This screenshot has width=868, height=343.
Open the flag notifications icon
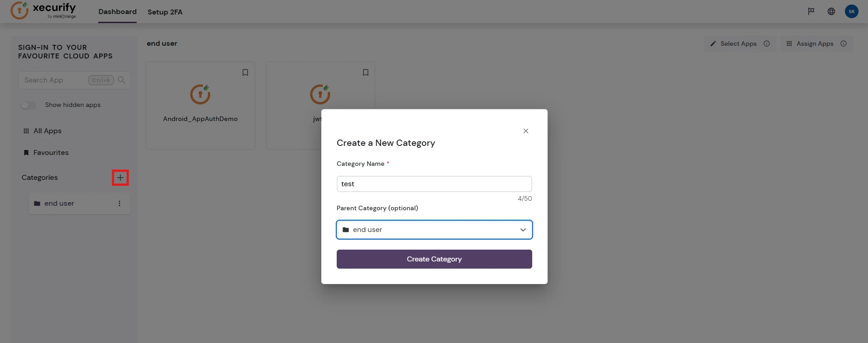pyautogui.click(x=811, y=11)
